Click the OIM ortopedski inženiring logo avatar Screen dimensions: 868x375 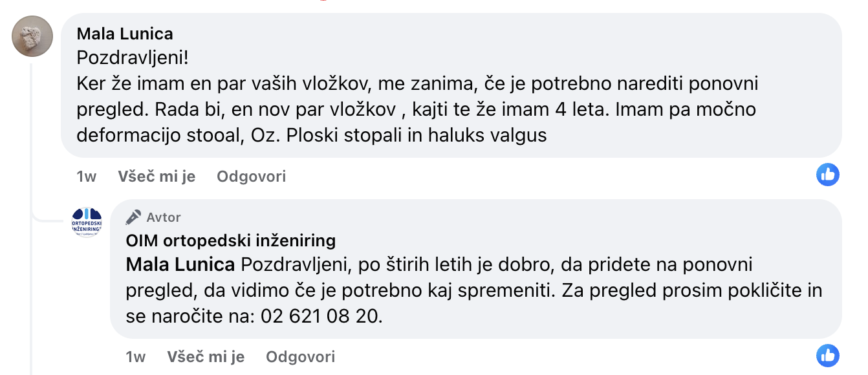[87, 222]
